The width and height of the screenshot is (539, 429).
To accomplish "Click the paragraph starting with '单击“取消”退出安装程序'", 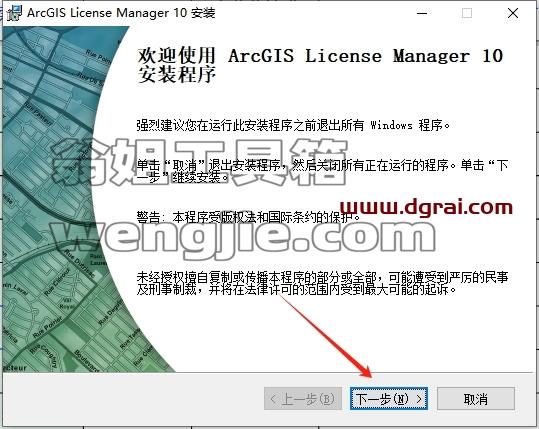I will click(322, 171).
